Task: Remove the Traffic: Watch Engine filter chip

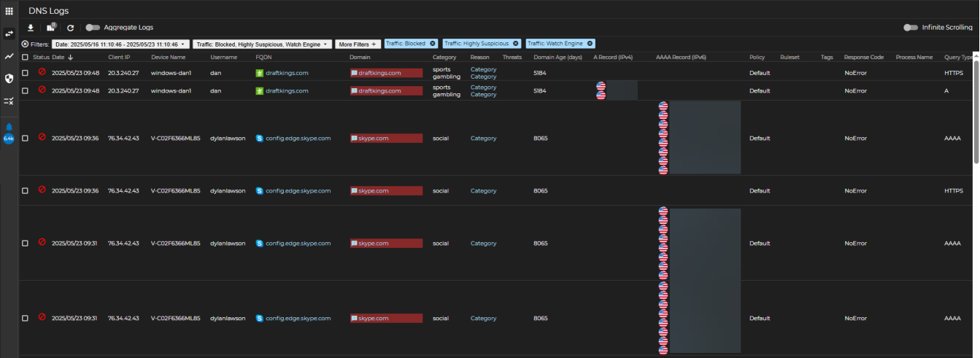Action: pyautogui.click(x=590, y=44)
